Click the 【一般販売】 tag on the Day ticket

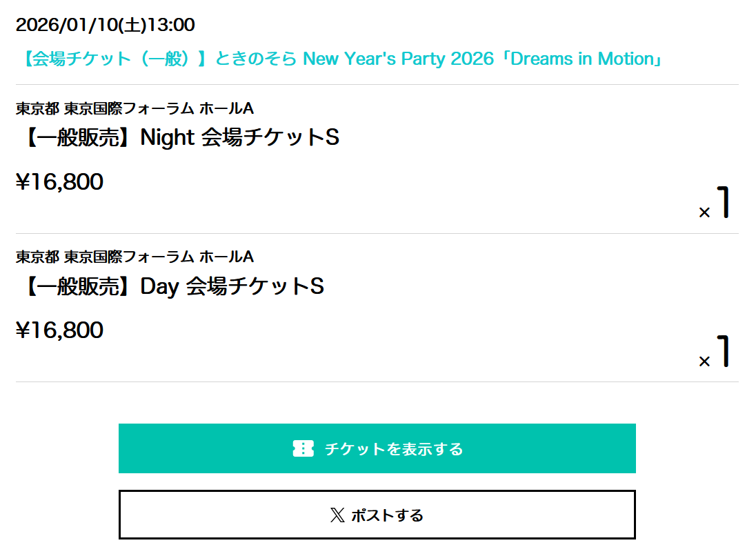coord(77,286)
